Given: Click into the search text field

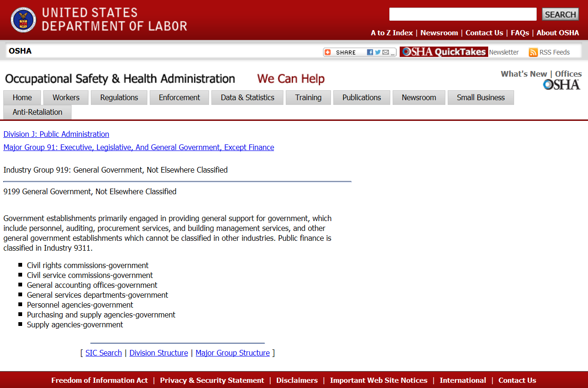Looking at the screenshot, I should pyautogui.click(x=463, y=14).
